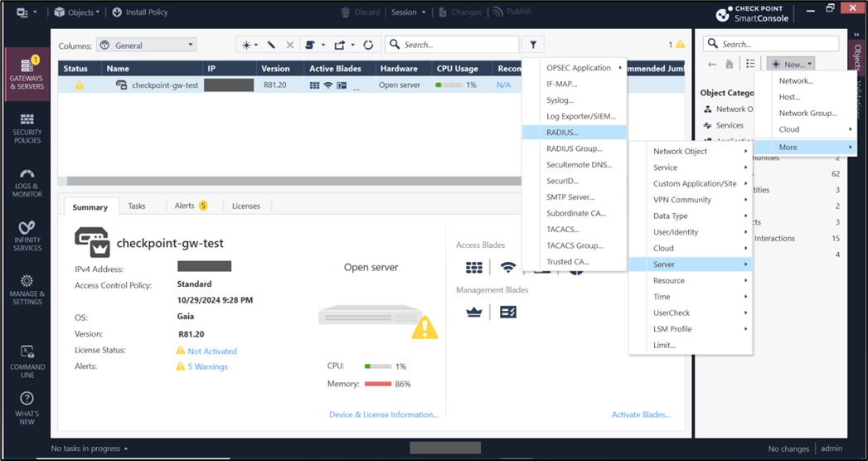Click the What's New help icon
This screenshot has width=868, height=461.
27,407
